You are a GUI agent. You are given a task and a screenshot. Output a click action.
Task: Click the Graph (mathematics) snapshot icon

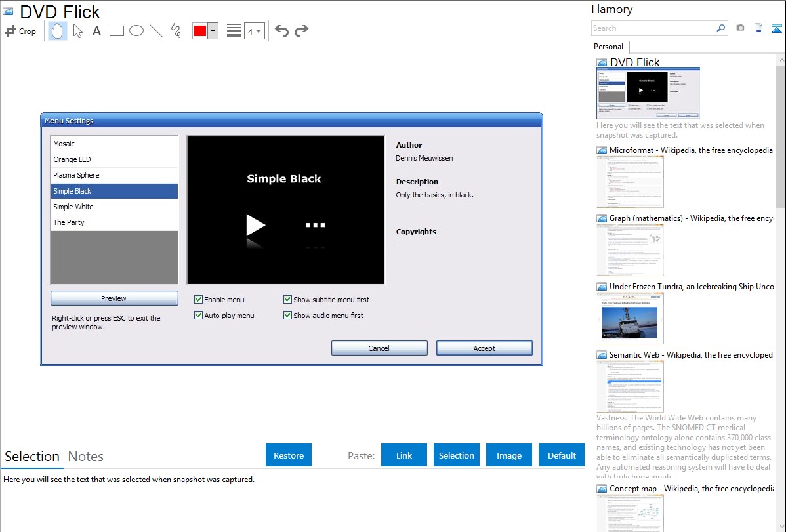tap(602, 218)
